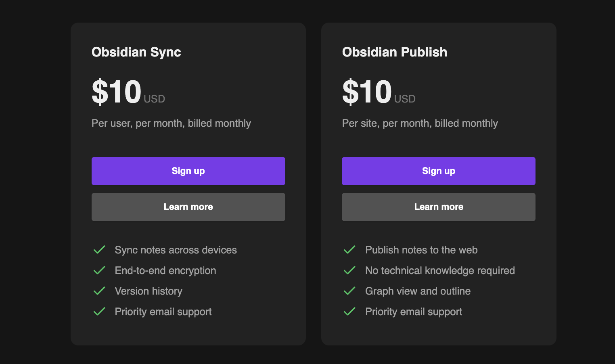
Task: Click the $10 price on the Publish card
Action: click(x=367, y=92)
